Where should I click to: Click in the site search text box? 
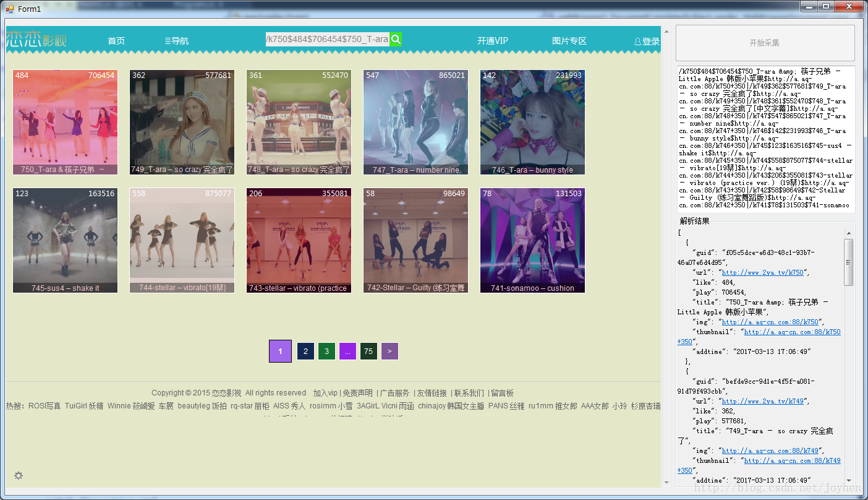click(x=328, y=39)
